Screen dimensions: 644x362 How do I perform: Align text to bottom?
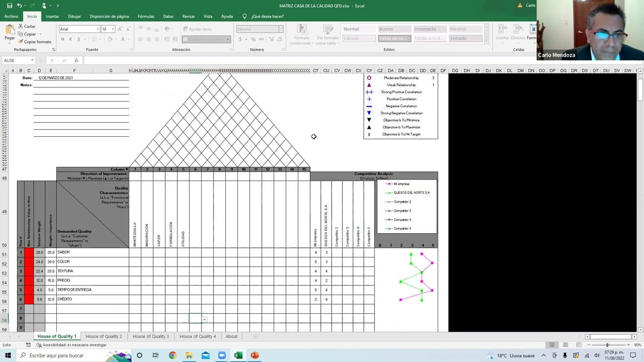[156, 29]
